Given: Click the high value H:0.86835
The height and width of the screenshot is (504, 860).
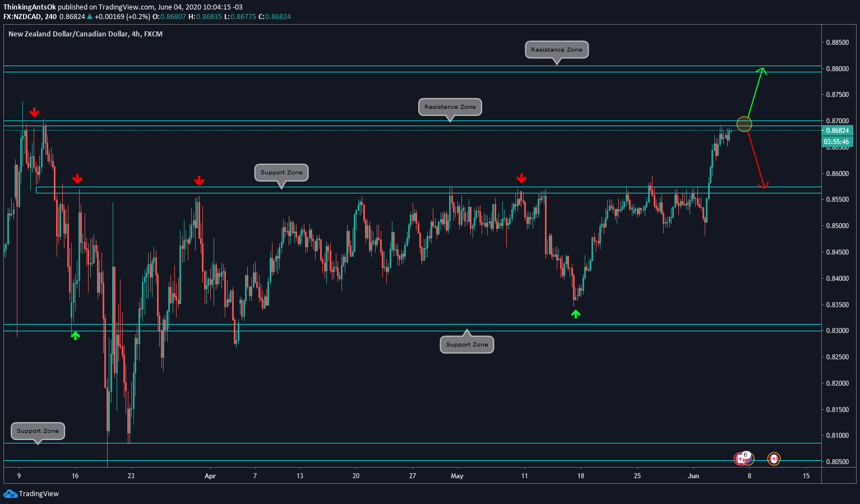Looking at the screenshot, I should [205, 17].
